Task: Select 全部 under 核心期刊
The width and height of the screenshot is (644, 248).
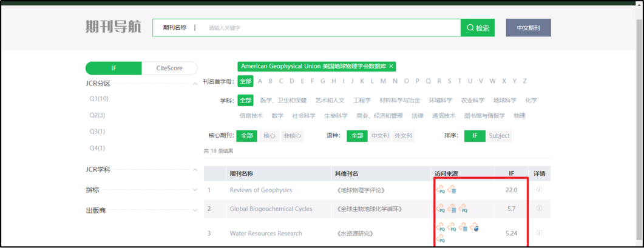Action: click(247, 135)
